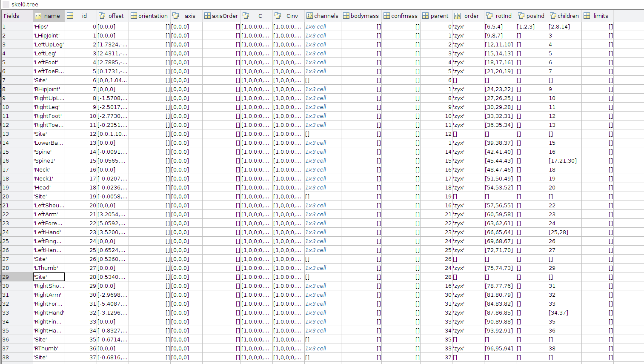Switch to the skel0.tree tab
Viewport: 644px width, 364px height.
[26, 4]
